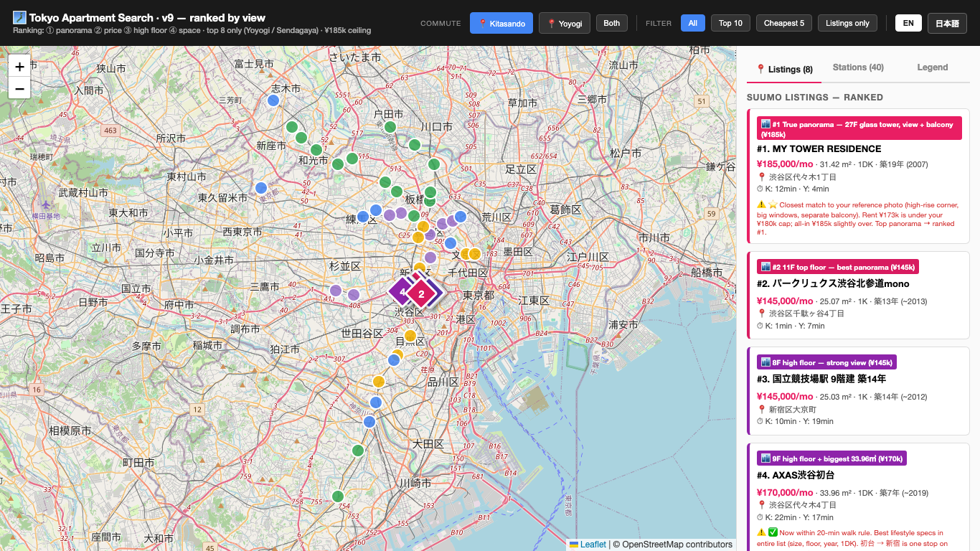This screenshot has height=551, width=980.
Task: Click the 8F high floor strong view badge
Action: (826, 362)
